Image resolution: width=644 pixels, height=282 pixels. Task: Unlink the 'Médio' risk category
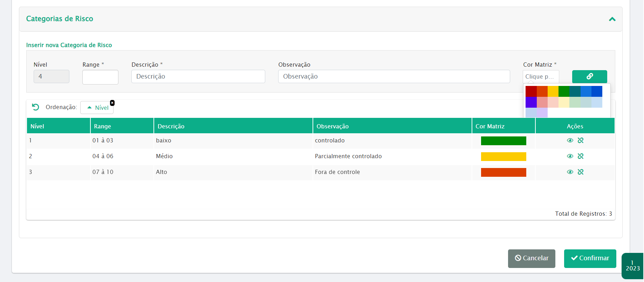pyautogui.click(x=581, y=156)
